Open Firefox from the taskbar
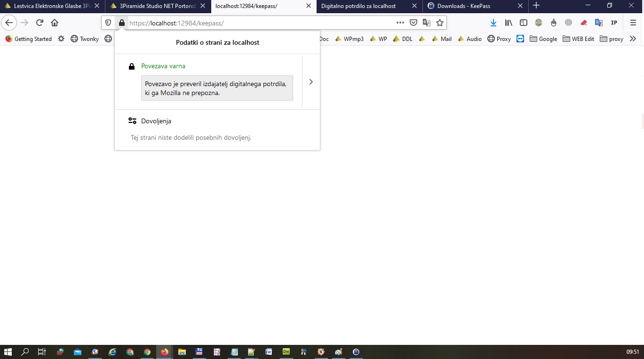Image resolution: width=644 pixels, height=359 pixels. tap(164, 351)
